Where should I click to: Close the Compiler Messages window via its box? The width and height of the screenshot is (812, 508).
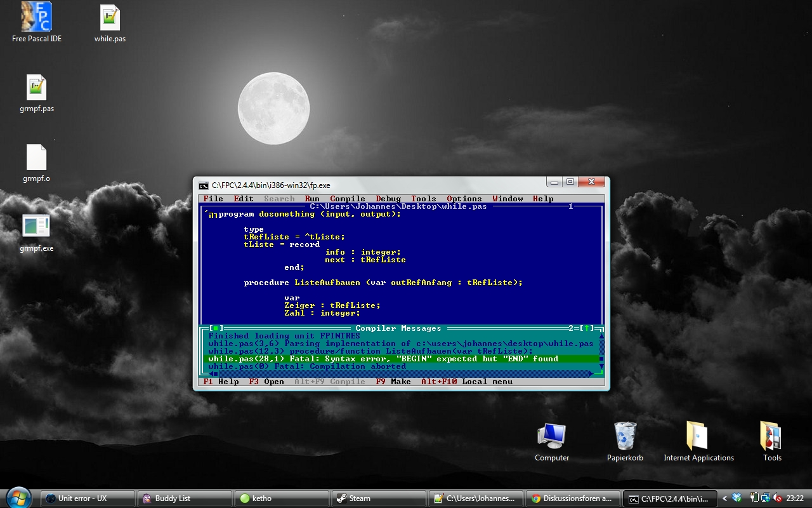[214, 328]
